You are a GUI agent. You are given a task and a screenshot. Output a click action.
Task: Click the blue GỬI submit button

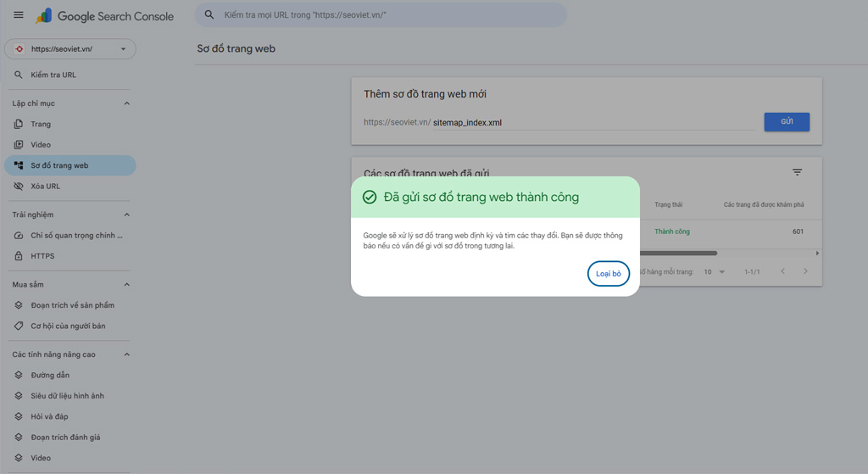pyautogui.click(x=787, y=122)
